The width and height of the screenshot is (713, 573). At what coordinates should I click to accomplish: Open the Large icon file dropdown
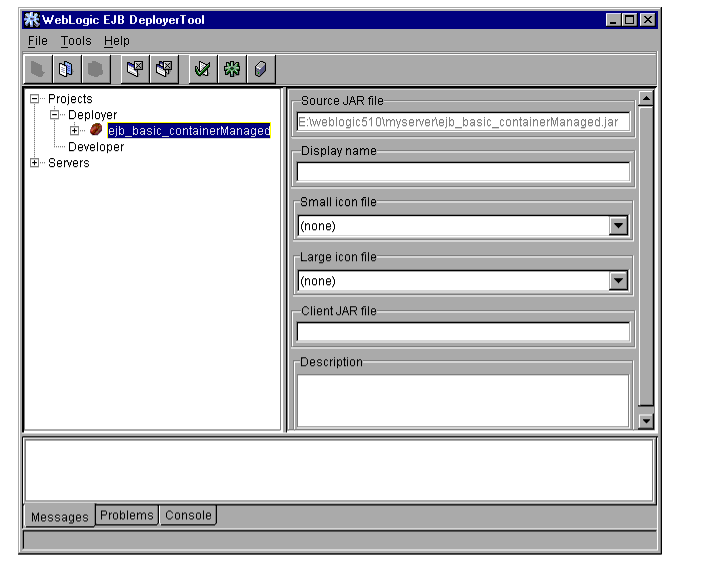point(618,281)
